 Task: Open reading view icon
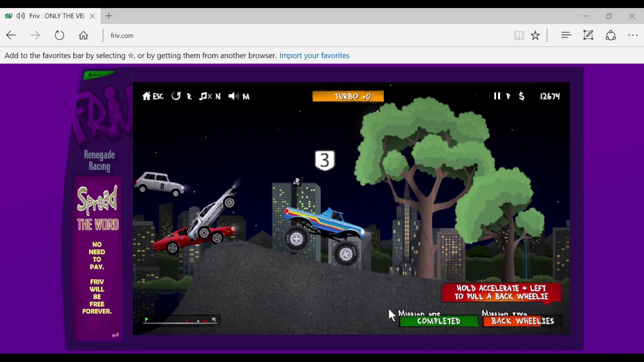[519, 35]
